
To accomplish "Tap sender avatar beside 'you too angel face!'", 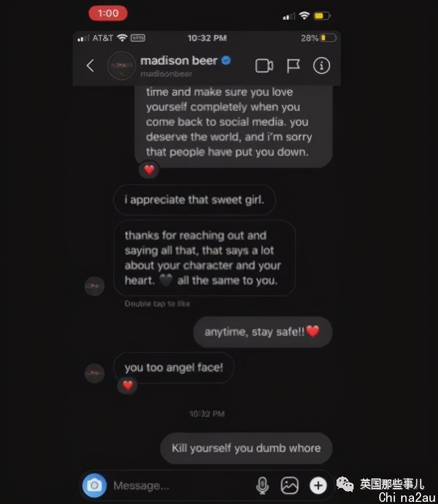I will [95, 373].
